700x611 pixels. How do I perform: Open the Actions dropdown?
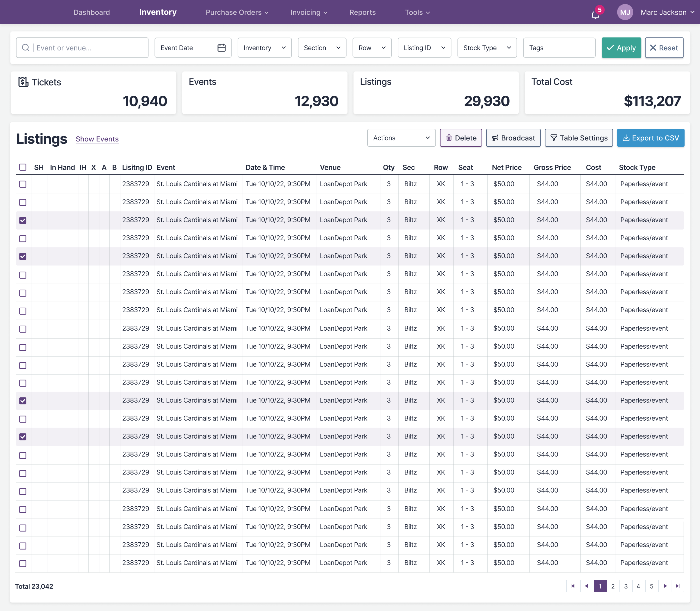[401, 138]
